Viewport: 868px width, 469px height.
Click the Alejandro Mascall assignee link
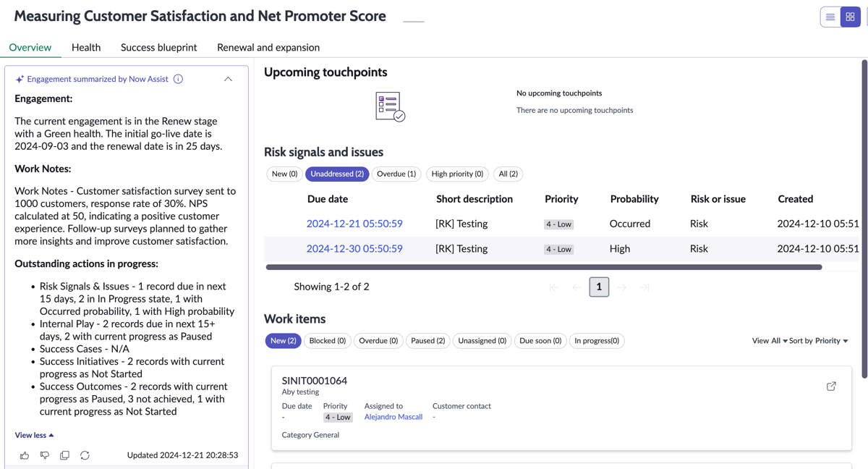(393, 417)
